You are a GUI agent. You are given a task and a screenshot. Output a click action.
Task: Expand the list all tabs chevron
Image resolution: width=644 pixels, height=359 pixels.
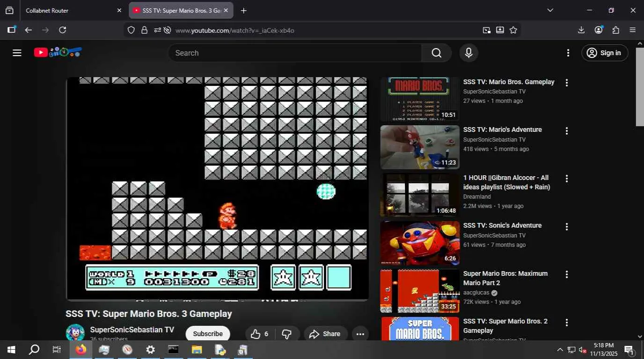click(x=550, y=10)
